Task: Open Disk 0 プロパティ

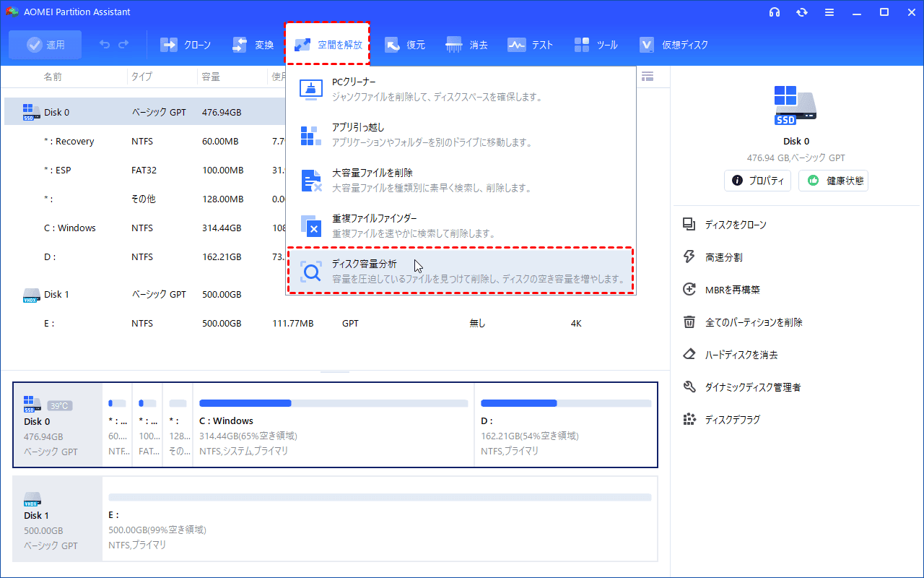Action: pos(757,181)
